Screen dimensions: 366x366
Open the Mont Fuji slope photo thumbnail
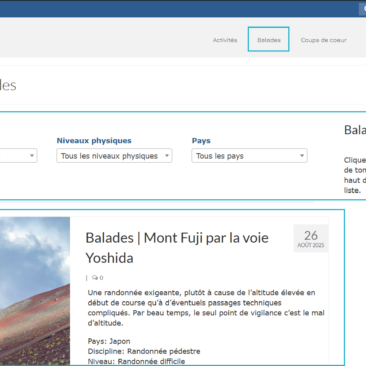pyautogui.click(x=35, y=291)
